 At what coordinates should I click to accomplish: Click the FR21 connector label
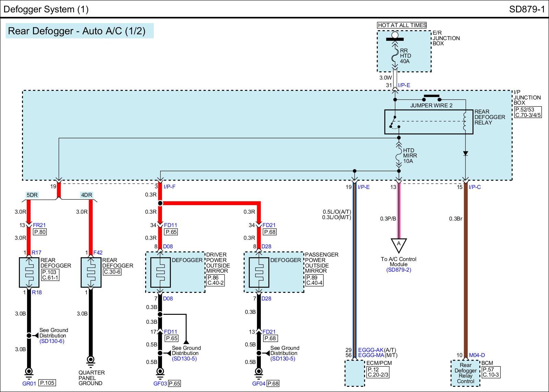point(39,225)
